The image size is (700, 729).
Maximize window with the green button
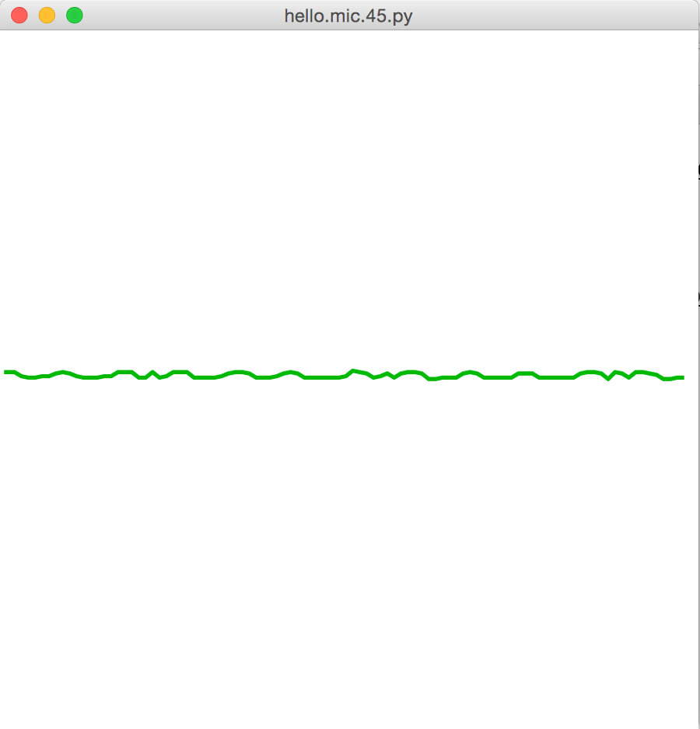tap(75, 16)
